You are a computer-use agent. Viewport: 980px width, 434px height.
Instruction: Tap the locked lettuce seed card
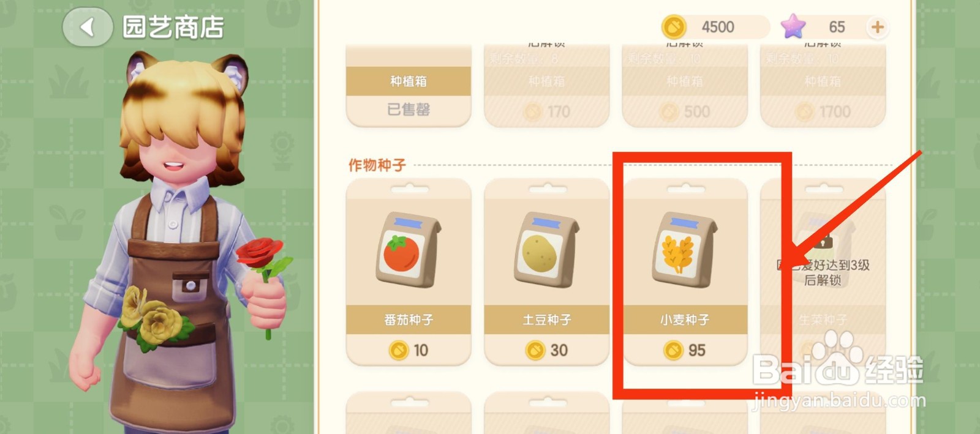click(x=823, y=272)
